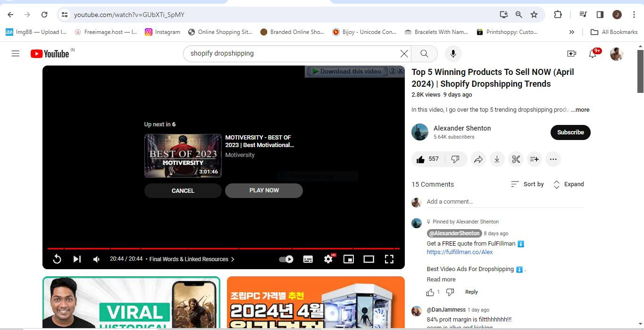Screen dimensions: 644x330
Task: Open download overlay help question mark
Action: click(x=393, y=71)
